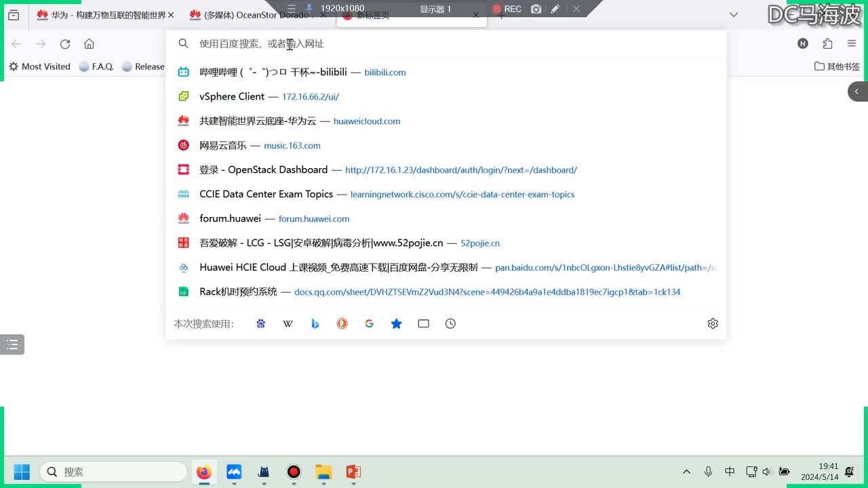Screen dimensions: 868x488
Task: Search this time with Baidu icon
Action: pos(261,324)
